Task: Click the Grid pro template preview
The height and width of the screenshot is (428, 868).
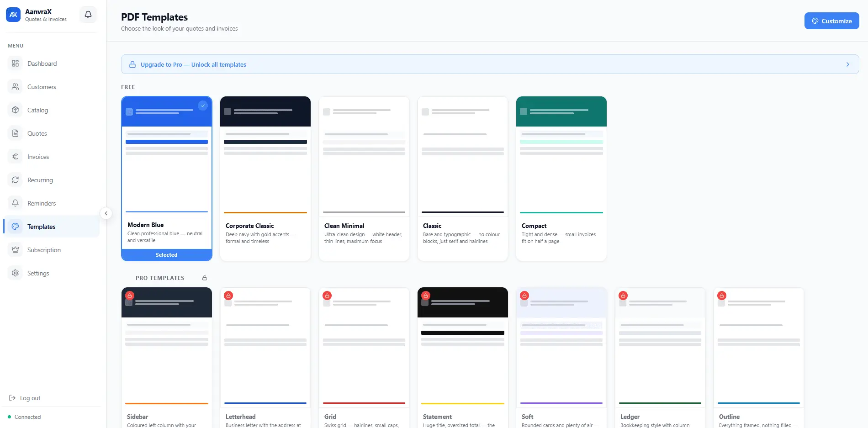Action: 364,348
